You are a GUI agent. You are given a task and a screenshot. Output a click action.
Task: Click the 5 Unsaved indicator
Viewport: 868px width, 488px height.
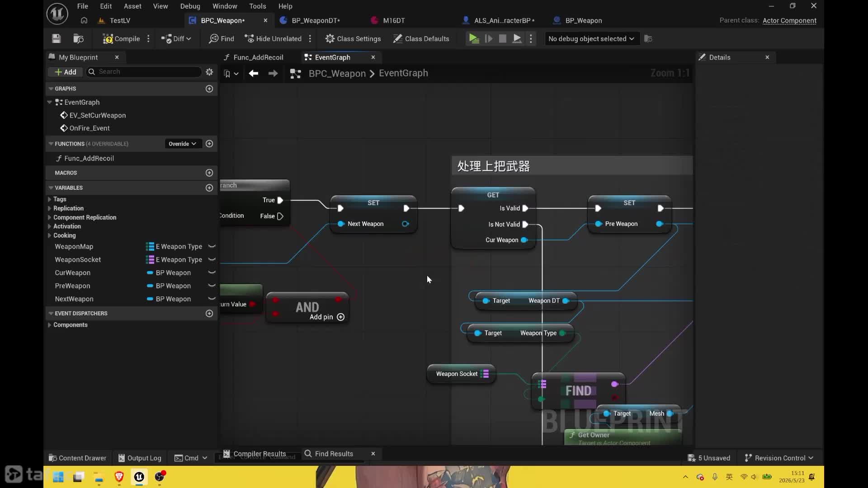pyautogui.click(x=709, y=458)
